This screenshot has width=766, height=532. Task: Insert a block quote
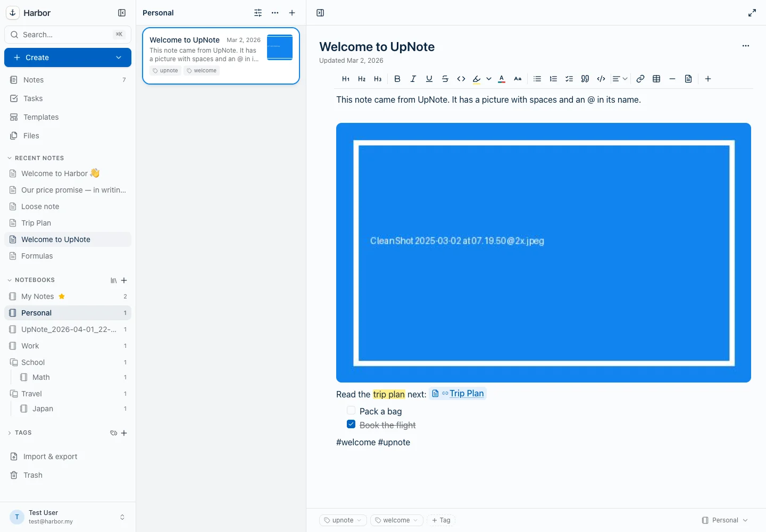(x=585, y=79)
